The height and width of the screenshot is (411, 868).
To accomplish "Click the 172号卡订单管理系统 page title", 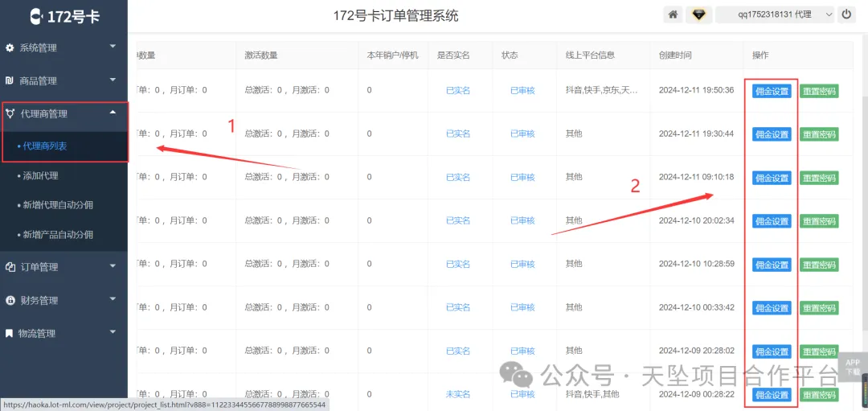I will 395,15.
